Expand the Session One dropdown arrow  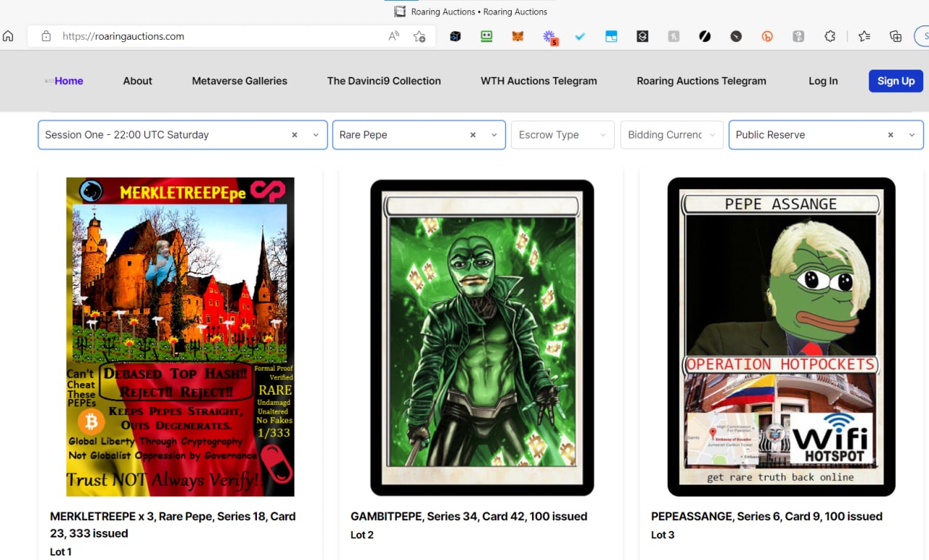(x=316, y=135)
